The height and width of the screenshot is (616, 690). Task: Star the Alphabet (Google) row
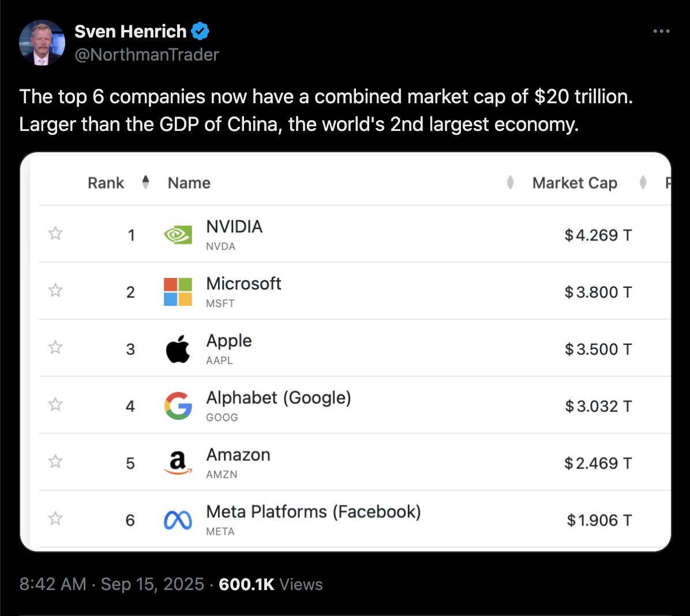tap(55, 404)
